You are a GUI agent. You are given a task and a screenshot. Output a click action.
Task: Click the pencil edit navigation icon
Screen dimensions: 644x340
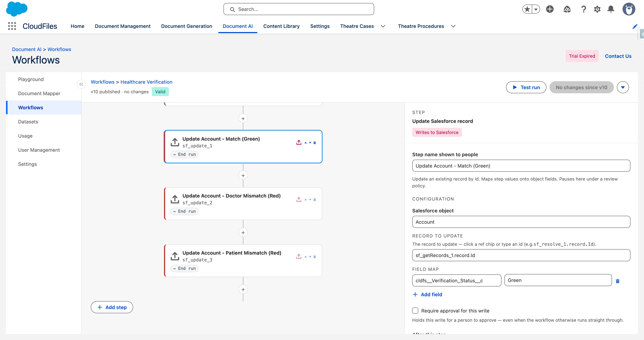pos(635,26)
